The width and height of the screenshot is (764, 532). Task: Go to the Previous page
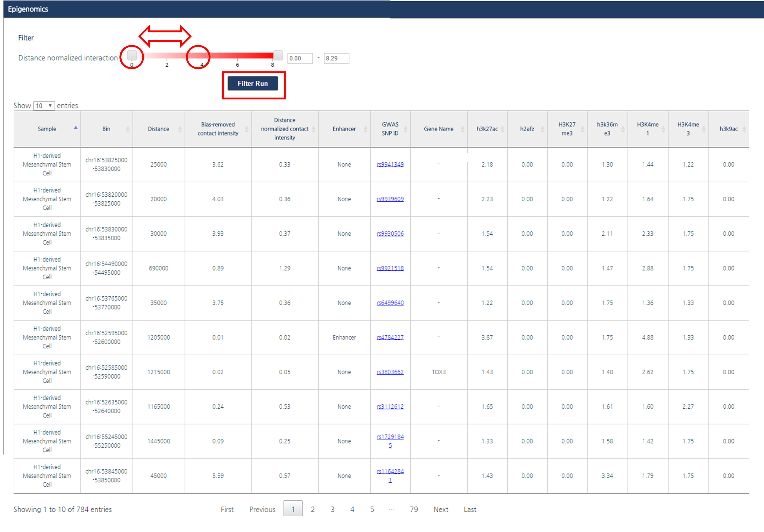point(263,509)
